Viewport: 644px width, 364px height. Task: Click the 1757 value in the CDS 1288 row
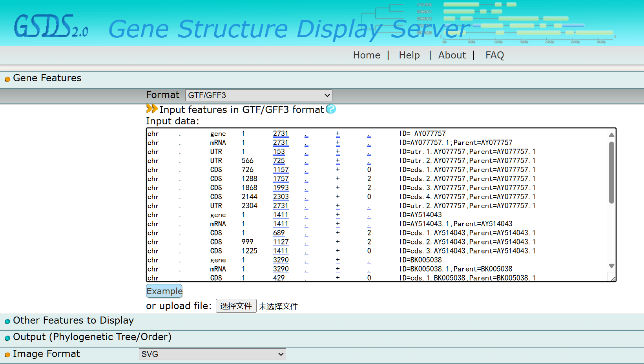tap(281, 179)
